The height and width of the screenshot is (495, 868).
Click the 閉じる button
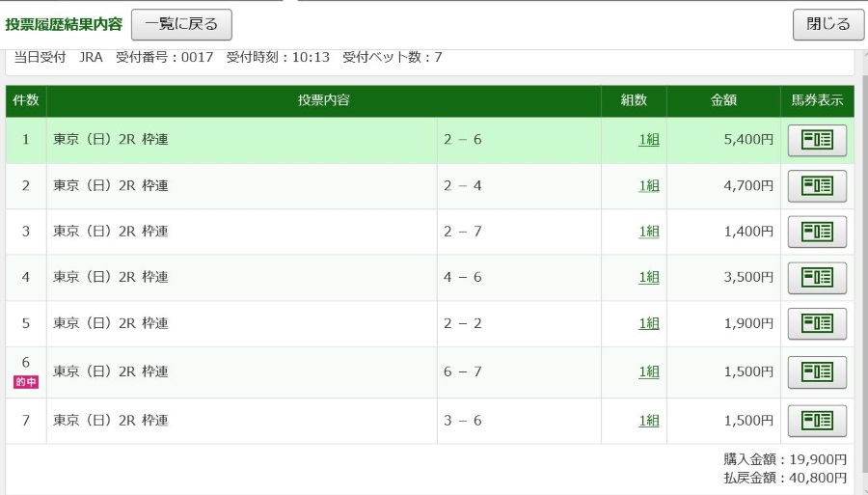pyautogui.click(x=828, y=24)
